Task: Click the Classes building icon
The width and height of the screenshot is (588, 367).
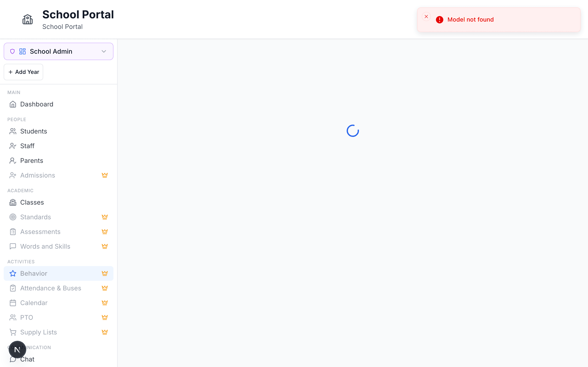Action: pos(13,203)
